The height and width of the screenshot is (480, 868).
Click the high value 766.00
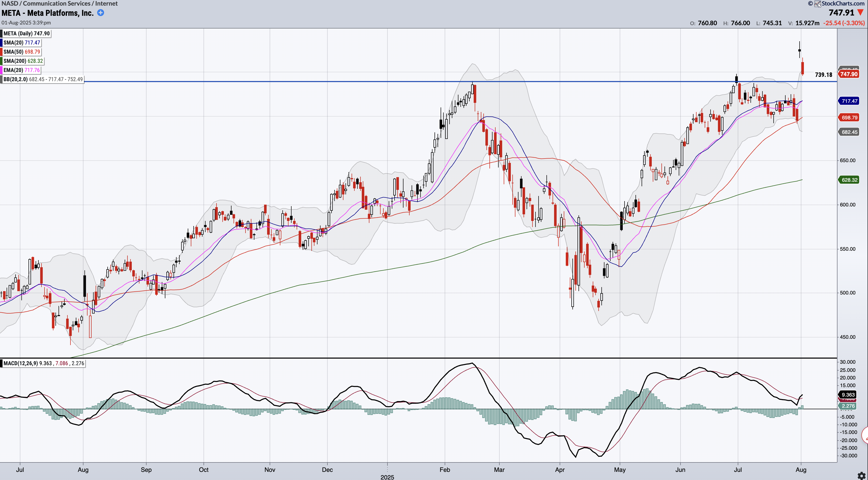point(740,23)
